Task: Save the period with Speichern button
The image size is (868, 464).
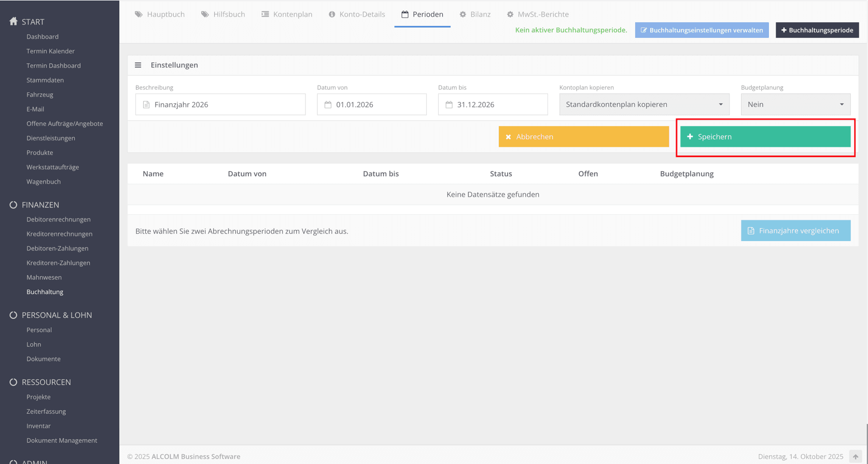Action: tap(765, 137)
